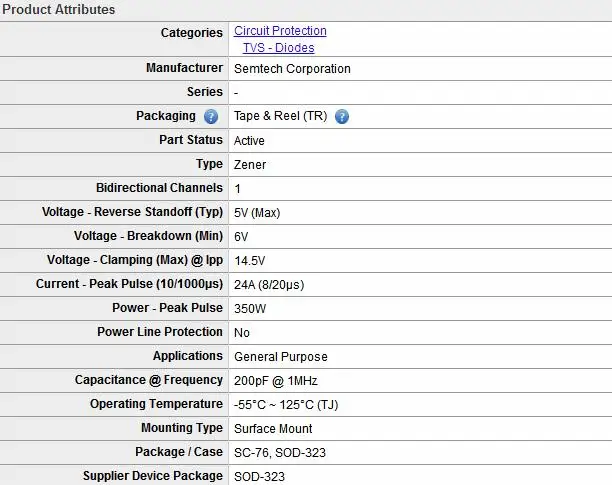
Task: Click the Surface Mount mounting type value
Action: (x=274, y=429)
